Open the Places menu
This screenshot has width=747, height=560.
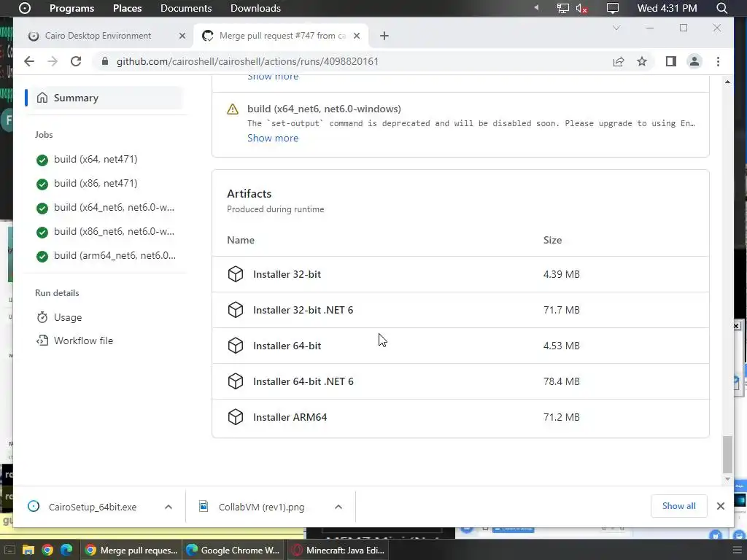click(127, 8)
